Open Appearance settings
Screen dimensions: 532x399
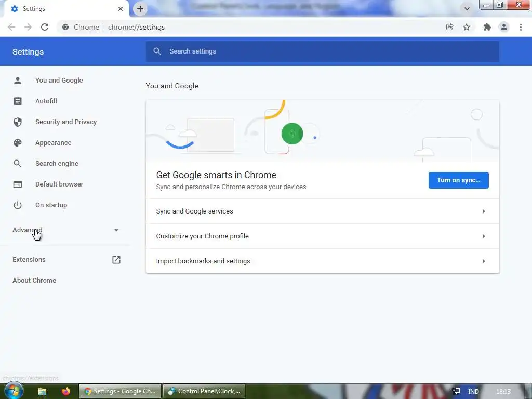pyautogui.click(x=54, y=143)
